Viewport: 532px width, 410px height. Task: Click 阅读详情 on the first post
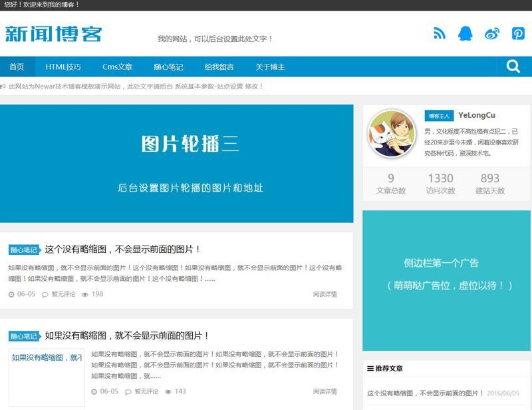click(325, 294)
